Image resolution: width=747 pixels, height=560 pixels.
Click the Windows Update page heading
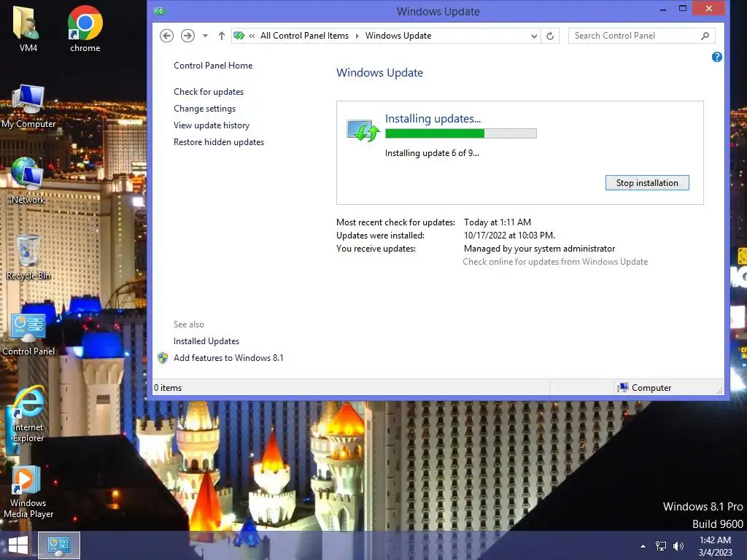point(379,72)
